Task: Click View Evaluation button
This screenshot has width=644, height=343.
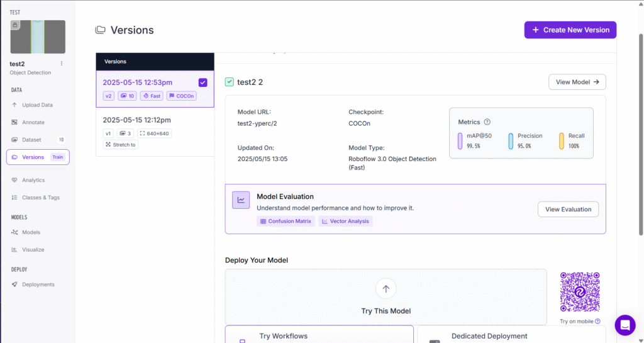Action: tap(568, 210)
